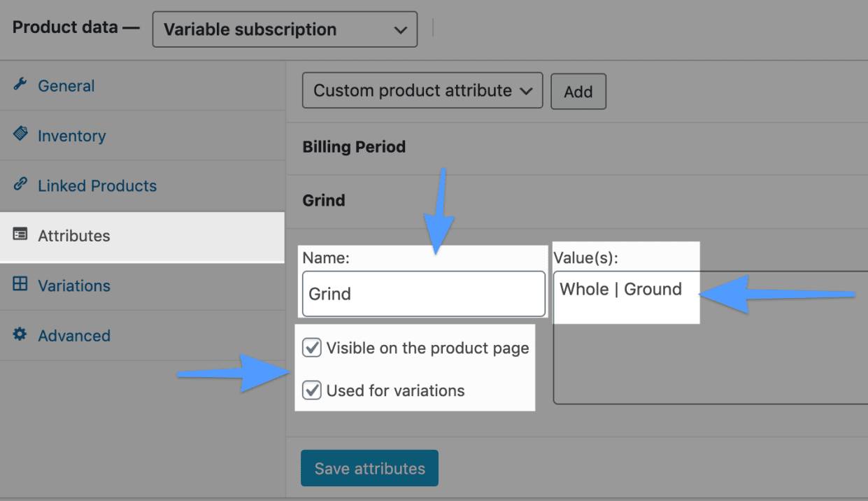The height and width of the screenshot is (501, 868).
Task: Click the Add attribute button
Action: point(578,92)
